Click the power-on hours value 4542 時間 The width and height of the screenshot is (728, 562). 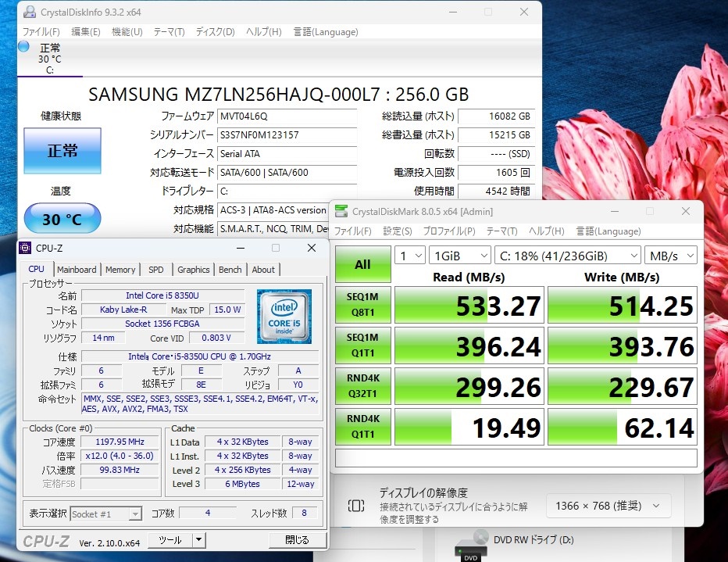tap(496, 191)
